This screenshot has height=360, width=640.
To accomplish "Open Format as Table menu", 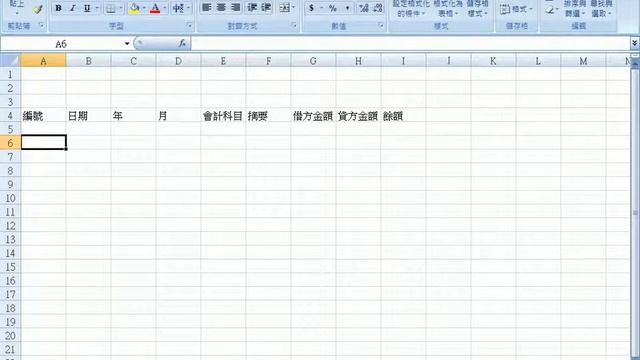I will pyautogui.click(x=448, y=9).
